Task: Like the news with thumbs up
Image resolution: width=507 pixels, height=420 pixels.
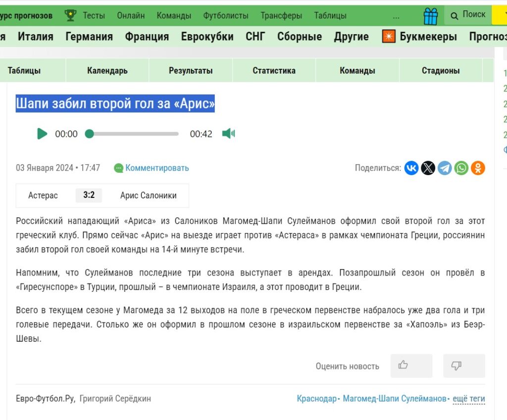Action: click(411, 366)
